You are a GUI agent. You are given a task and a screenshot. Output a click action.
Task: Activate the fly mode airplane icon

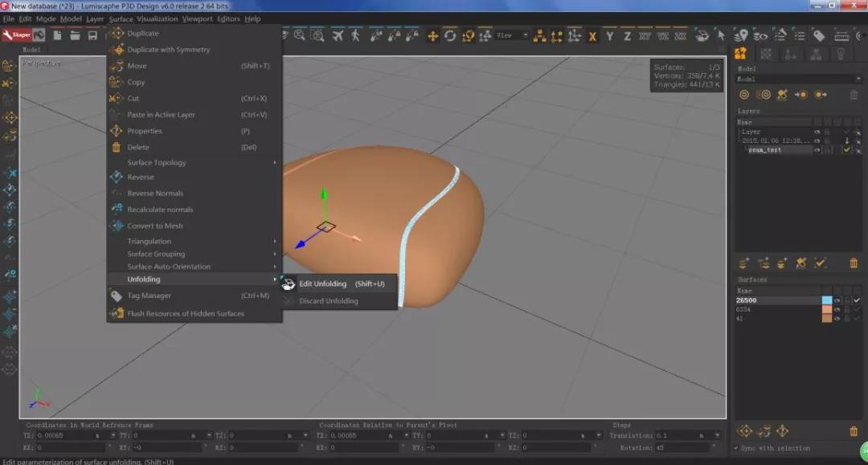337,35
